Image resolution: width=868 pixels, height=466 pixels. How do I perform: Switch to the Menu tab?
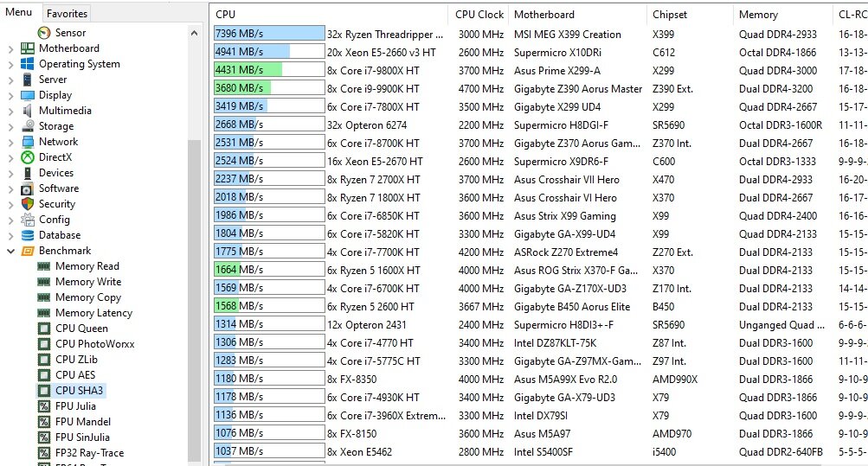[x=18, y=12]
